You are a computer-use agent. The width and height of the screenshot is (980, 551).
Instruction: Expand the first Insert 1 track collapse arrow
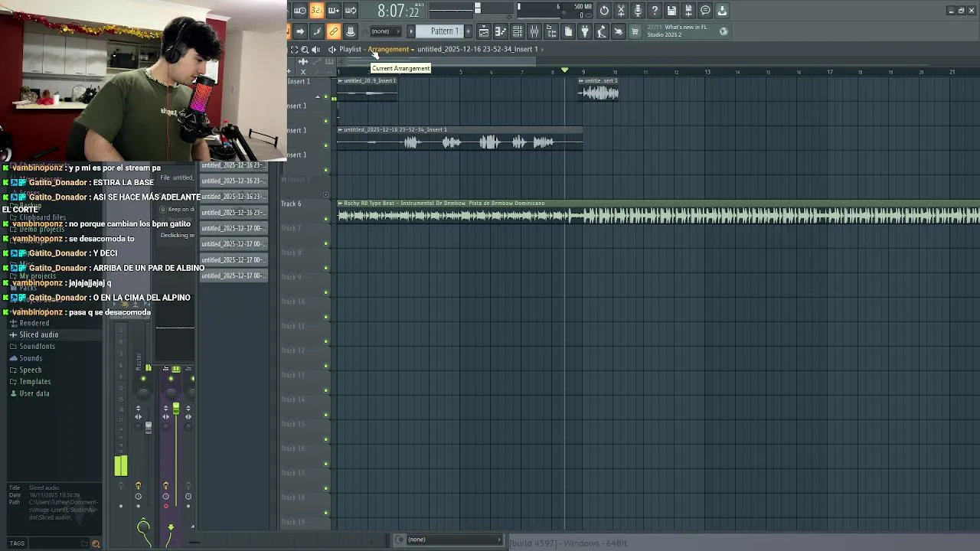point(318,96)
